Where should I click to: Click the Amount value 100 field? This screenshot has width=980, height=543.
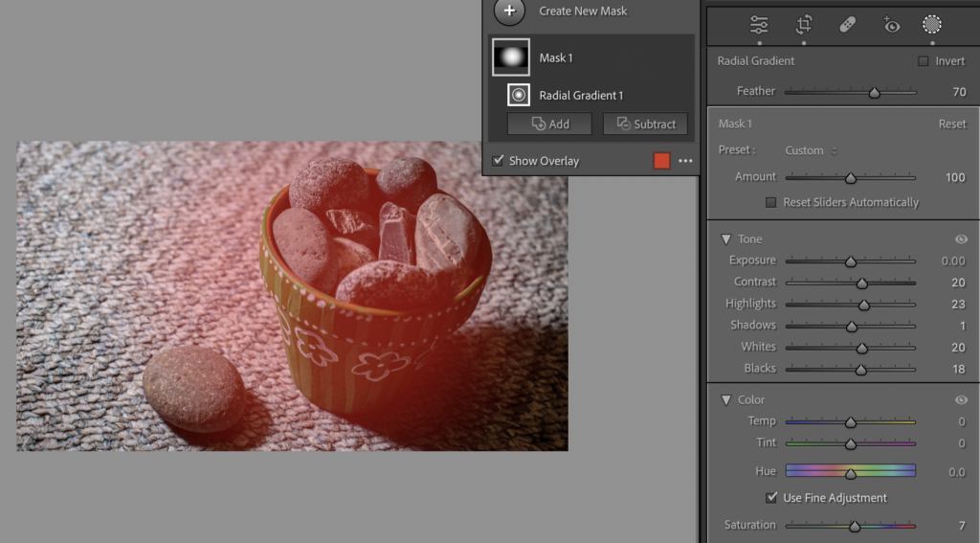(955, 178)
